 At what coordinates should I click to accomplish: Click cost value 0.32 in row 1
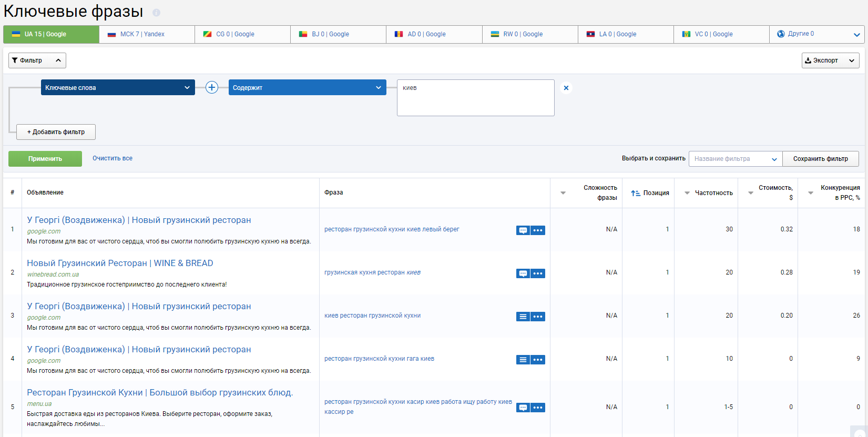pyautogui.click(x=787, y=229)
